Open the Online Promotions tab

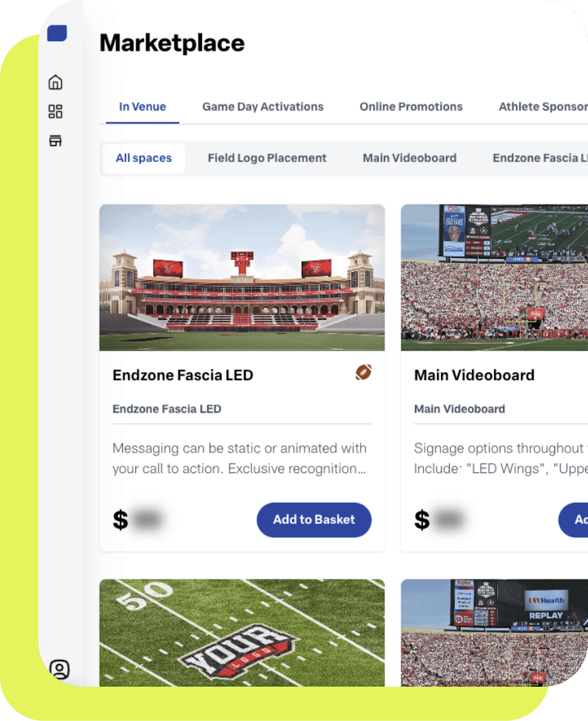click(x=411, y=106)
